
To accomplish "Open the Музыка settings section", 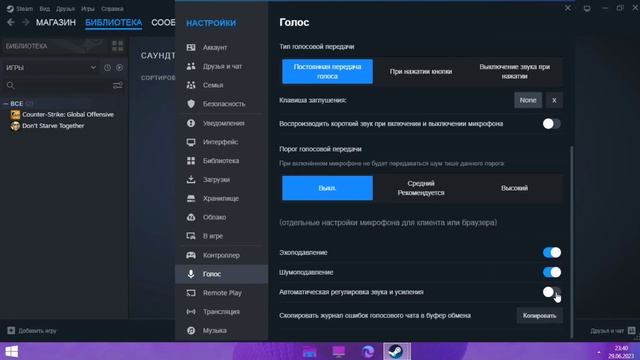I will tap(221, 330).
